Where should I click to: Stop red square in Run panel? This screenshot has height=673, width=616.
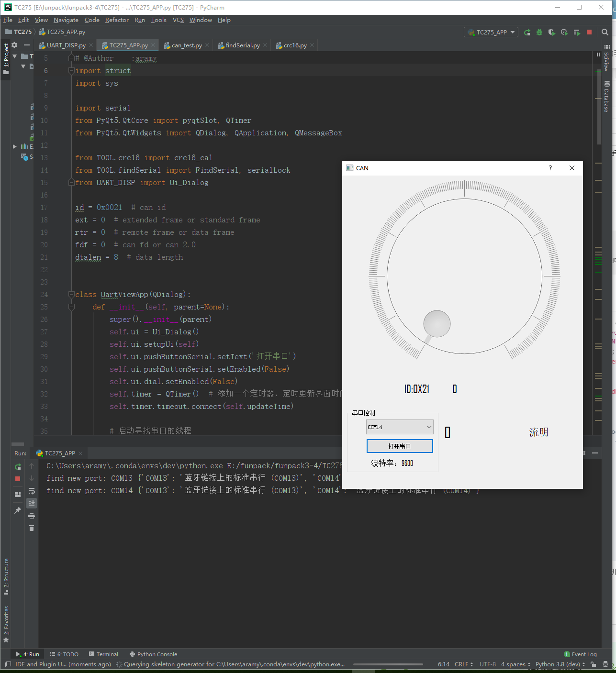pyautogui.click(x=18, y=479)
